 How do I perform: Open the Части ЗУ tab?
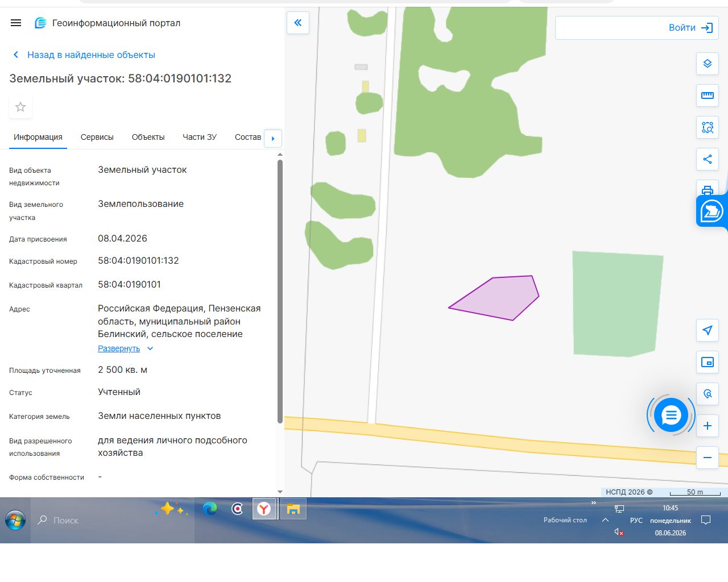[x=200, y=137]
